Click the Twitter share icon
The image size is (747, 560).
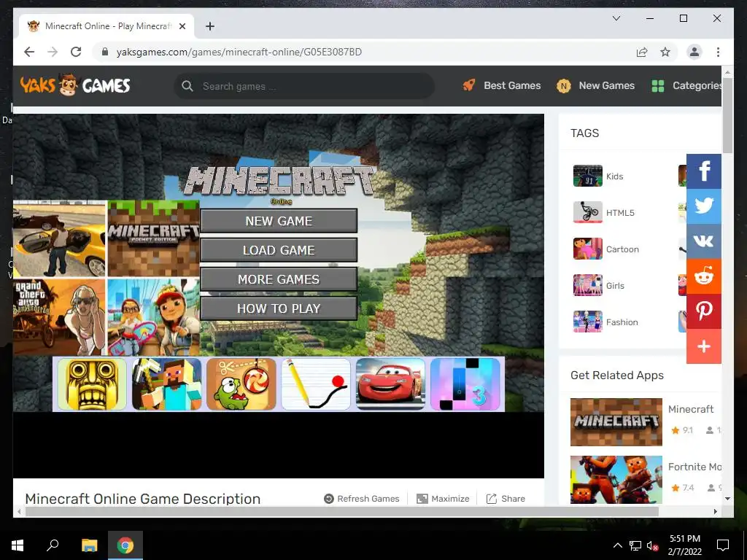(x=704, y=206)
